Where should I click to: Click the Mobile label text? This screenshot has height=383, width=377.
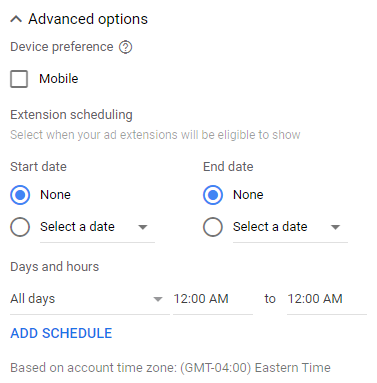(59, 79)
